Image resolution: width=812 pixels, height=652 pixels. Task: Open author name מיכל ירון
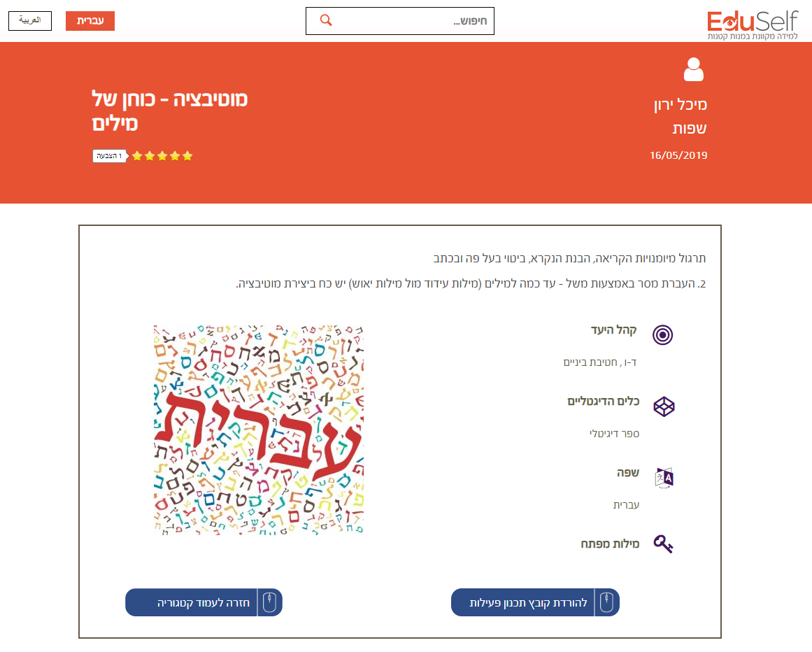tap(679, 105)
